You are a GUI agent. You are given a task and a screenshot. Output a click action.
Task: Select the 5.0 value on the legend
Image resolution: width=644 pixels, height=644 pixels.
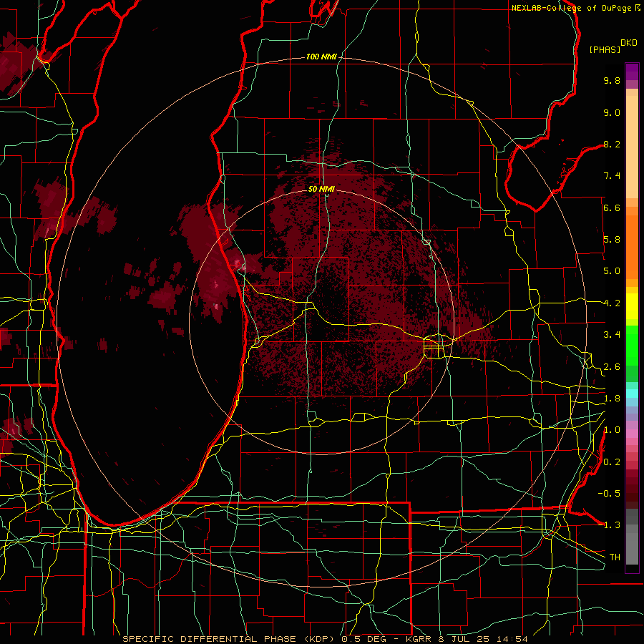(612, 271)
